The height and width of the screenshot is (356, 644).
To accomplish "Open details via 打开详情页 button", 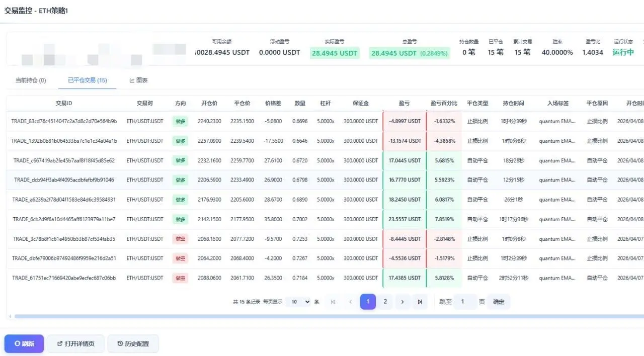I will (x=75, y=343).
